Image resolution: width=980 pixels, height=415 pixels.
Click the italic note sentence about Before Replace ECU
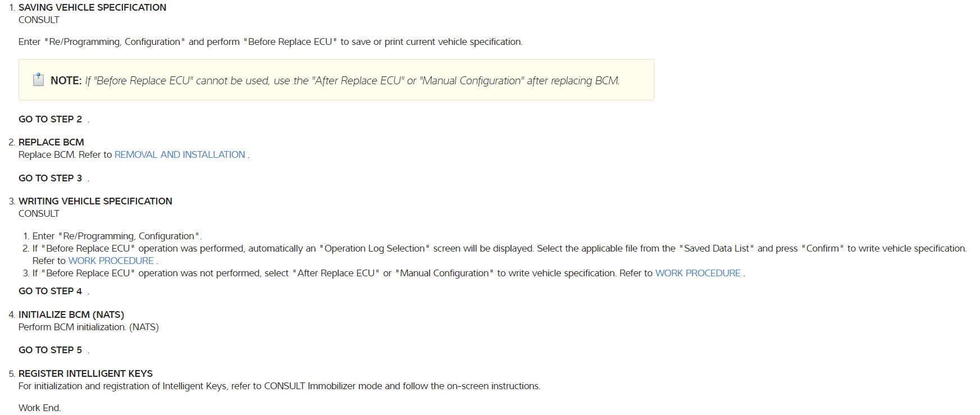(x=352, y=80)
